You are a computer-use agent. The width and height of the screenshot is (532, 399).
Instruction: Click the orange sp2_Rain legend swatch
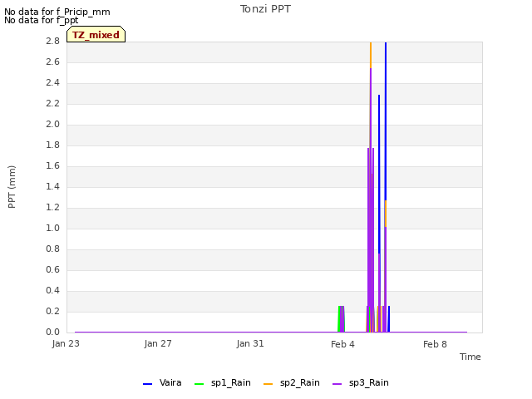(x=268, y=384)
